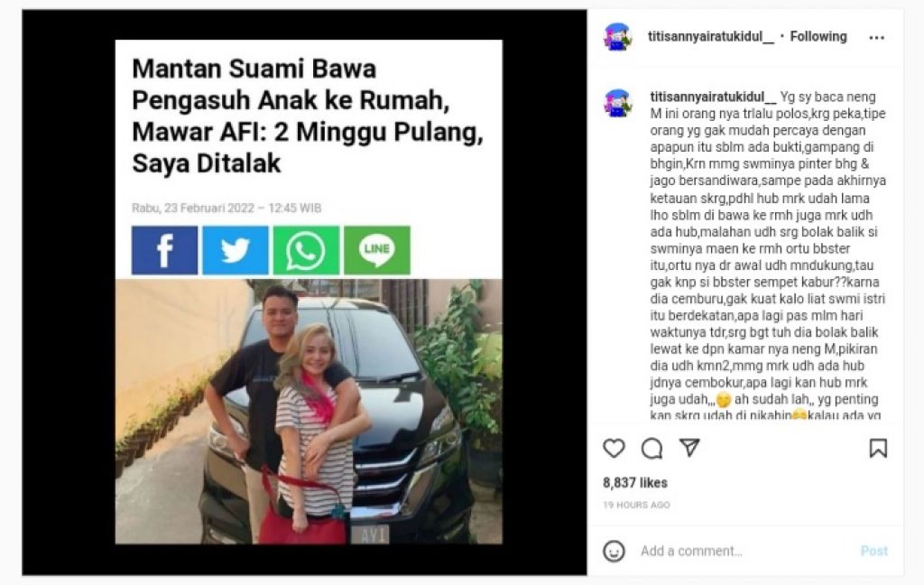Open titisannyairatukidul__ profile from header username

(711, 36)
